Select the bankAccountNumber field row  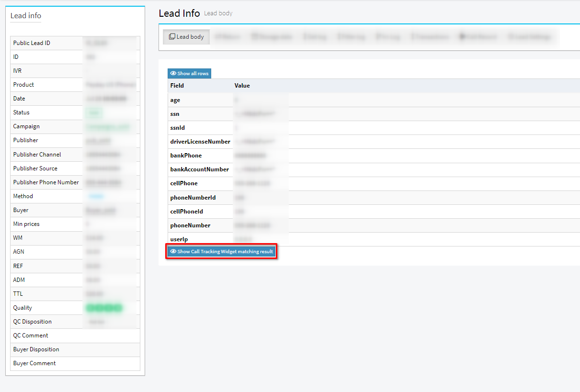pyautogui.click(x=199, y=169)
